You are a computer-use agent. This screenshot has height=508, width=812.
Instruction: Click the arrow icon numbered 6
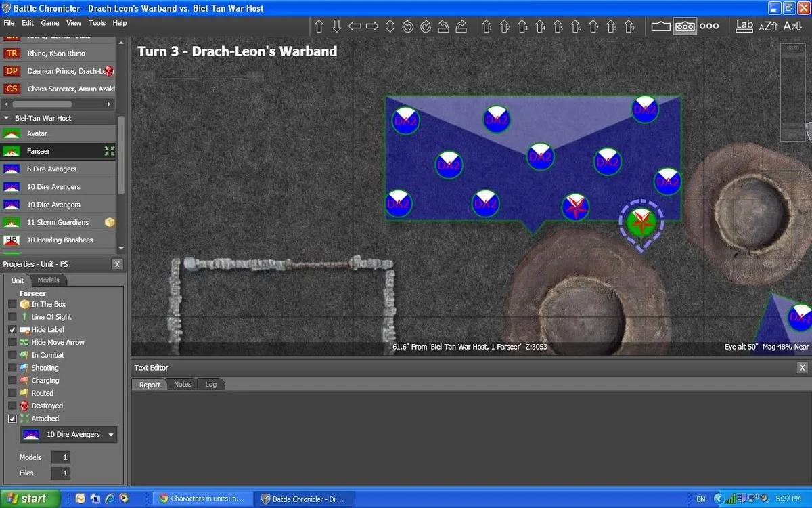[x=575, y=26]
